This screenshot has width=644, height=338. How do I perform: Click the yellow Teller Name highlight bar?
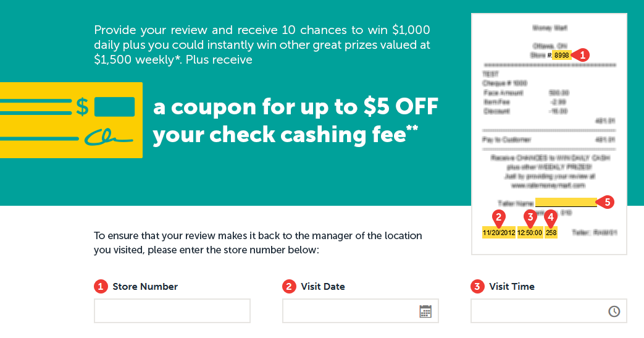565,202
